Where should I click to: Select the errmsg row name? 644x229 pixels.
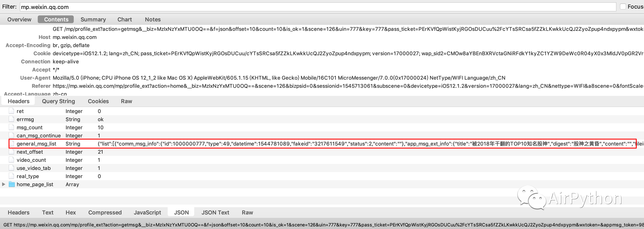coord(25,119)
